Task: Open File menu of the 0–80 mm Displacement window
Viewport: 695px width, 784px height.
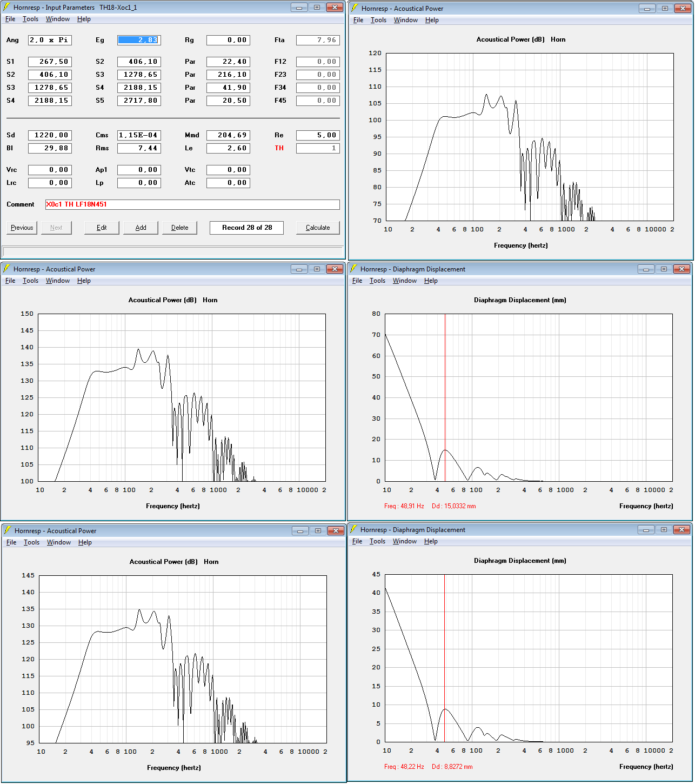Action: coord(357,281)
